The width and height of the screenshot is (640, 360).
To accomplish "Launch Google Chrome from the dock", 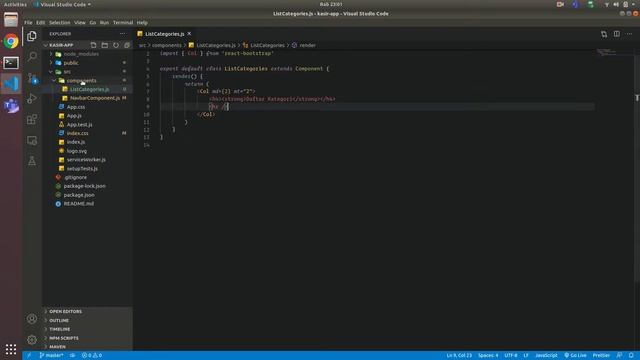I will [x=11, y=41].
